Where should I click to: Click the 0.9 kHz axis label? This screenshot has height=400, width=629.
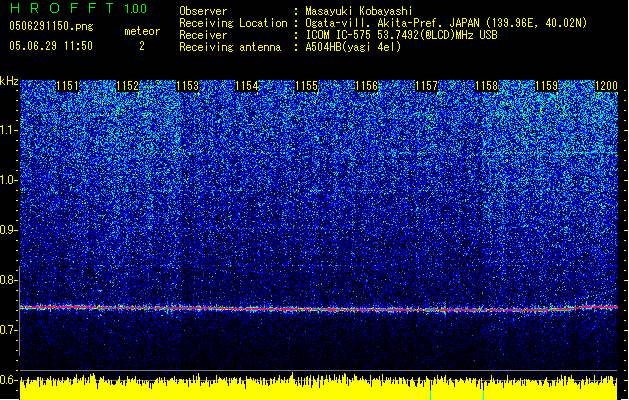(x=9, y=230)
